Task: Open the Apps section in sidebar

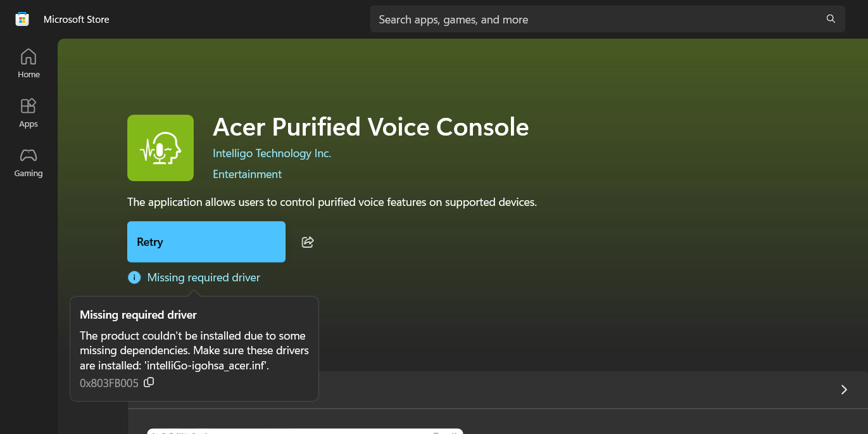Action: 28,113
